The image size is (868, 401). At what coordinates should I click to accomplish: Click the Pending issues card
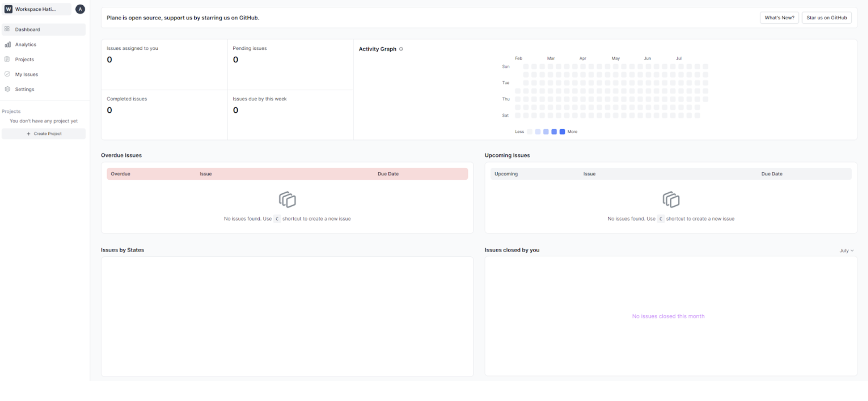[x=290, y=64]
